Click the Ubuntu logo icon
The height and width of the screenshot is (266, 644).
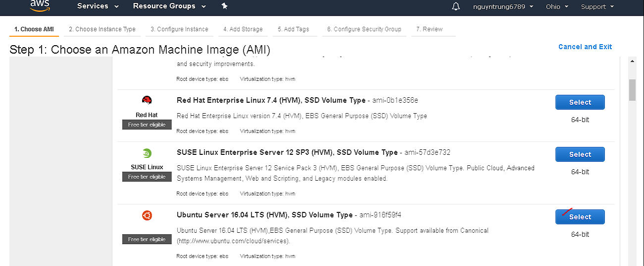click(x=147, y=215)
